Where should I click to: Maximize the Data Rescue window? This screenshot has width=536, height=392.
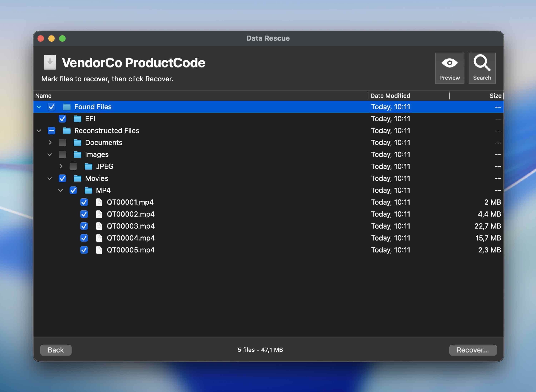coord(62,38)
